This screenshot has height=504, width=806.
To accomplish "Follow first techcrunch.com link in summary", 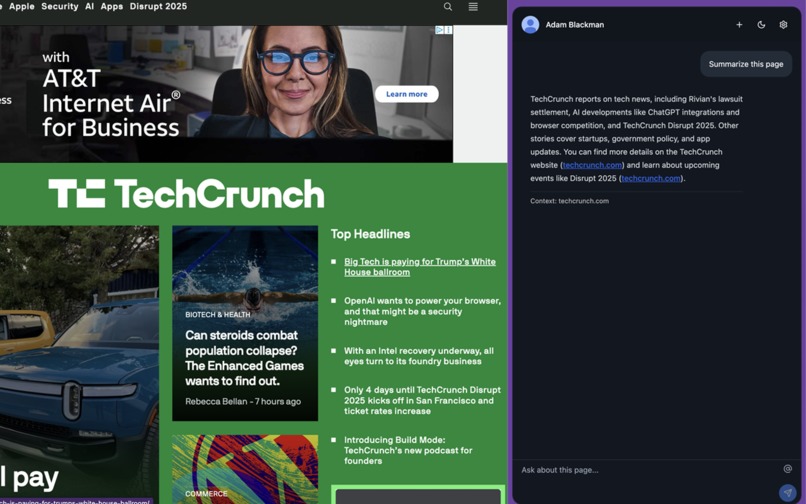I will [x=592, y=165].
